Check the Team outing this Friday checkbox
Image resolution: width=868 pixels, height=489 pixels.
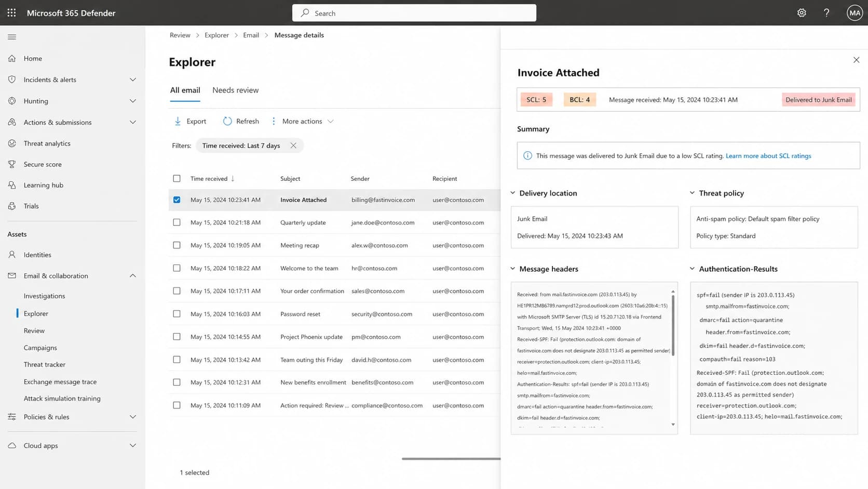pyautogui.click(x=177, y=360)
